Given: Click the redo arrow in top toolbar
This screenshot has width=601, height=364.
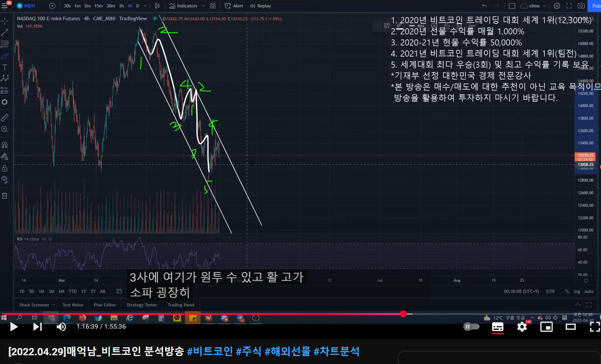Looking at the screenshot, I should click(497, 6).
